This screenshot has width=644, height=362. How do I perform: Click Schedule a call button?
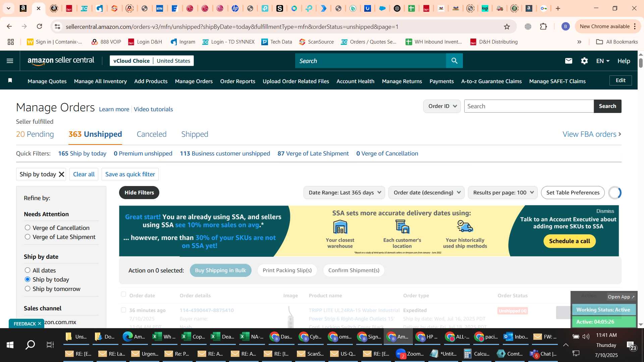569,241
